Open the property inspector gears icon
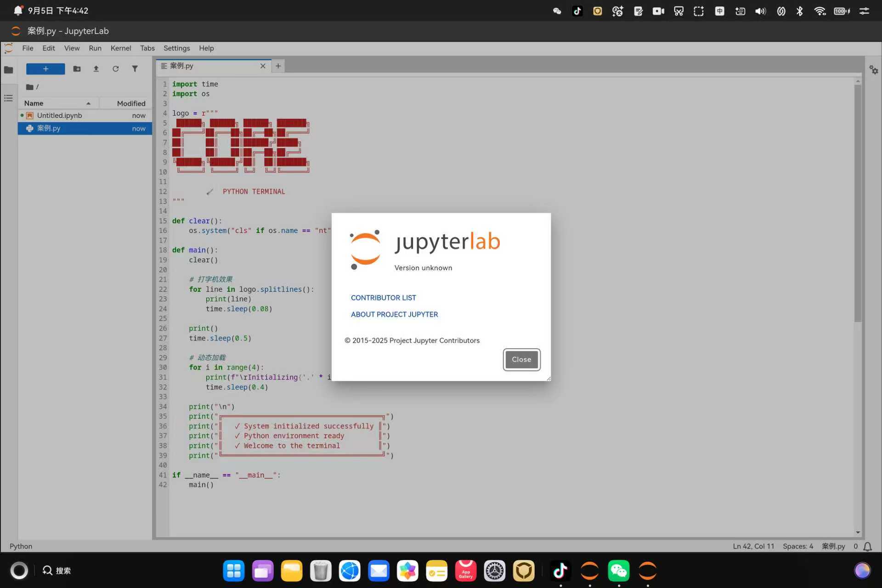 873,70
